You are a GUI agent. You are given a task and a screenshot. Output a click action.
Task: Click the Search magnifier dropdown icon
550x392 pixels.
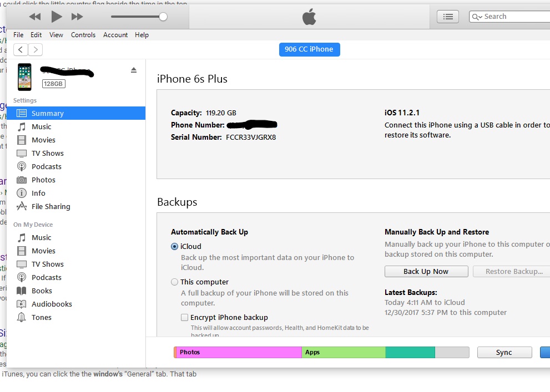click(x=477, y=17)
